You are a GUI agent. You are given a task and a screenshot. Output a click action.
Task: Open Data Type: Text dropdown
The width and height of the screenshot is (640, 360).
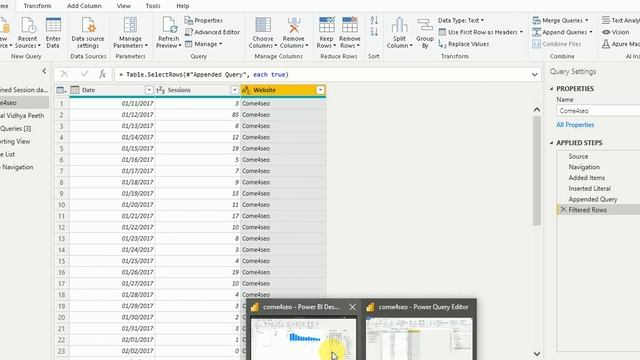[x=461, y=20]
